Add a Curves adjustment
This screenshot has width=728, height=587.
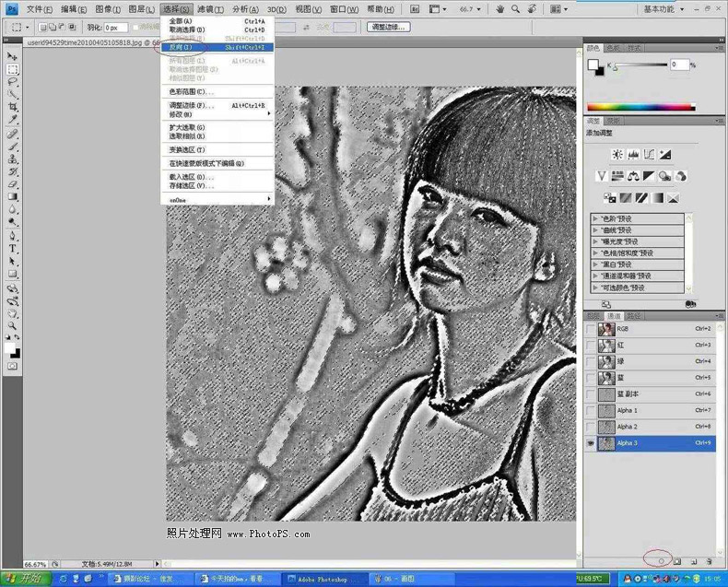(x=649, y=155)
